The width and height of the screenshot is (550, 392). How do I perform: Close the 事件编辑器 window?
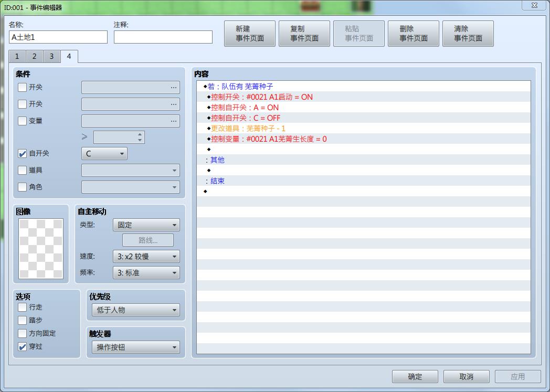tap(534, 5)
